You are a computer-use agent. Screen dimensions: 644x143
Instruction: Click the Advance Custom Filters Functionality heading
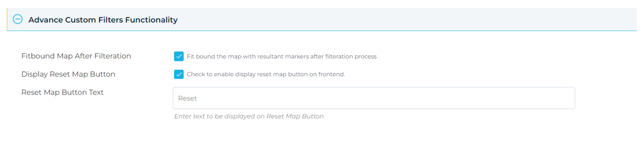click(x=103, y=20)
